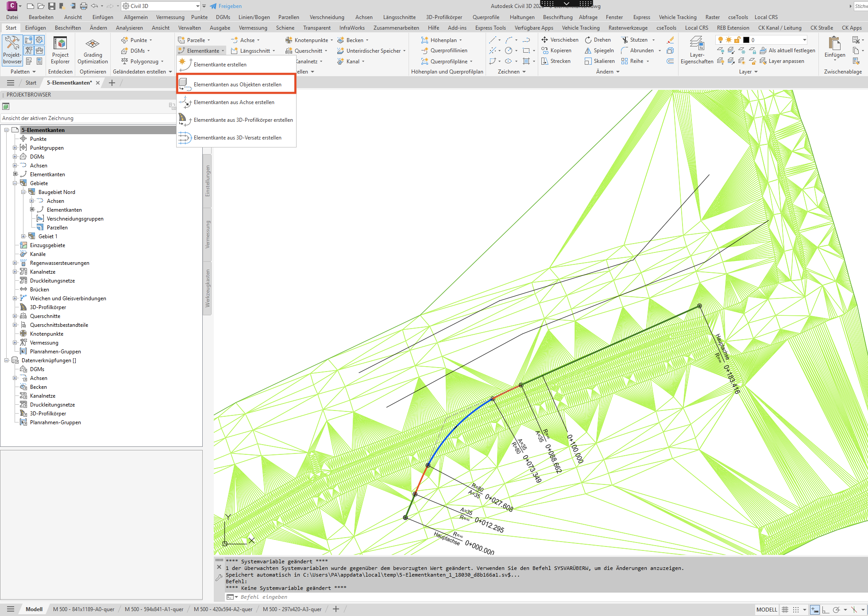Open the Civil 3D application menu logo
This screenshot has width=868, height=616.
pyautogui.click(x=12, y=6)
